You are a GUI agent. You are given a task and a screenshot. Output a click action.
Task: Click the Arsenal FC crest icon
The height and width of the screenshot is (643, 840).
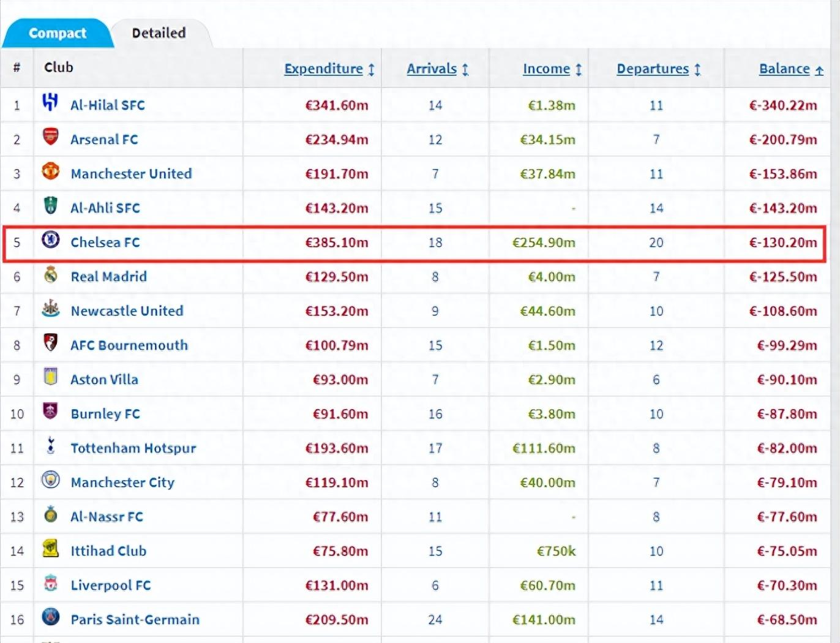tap(50, 137)
